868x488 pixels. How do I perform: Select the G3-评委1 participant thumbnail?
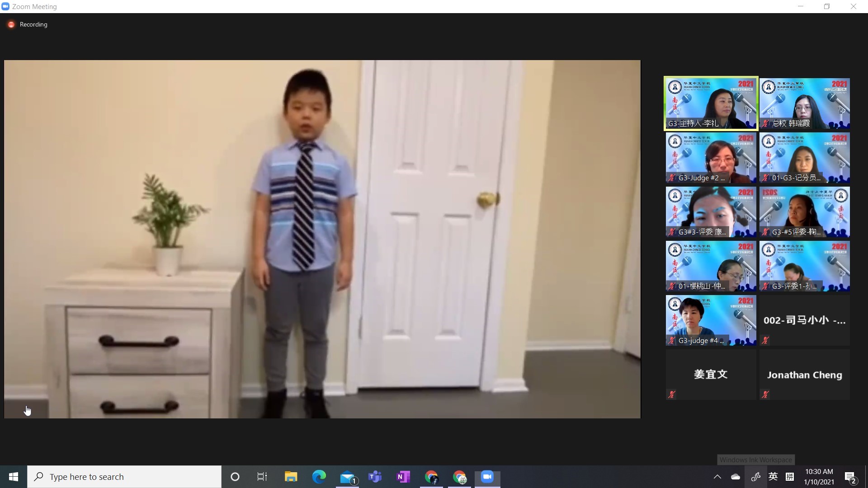805,266
